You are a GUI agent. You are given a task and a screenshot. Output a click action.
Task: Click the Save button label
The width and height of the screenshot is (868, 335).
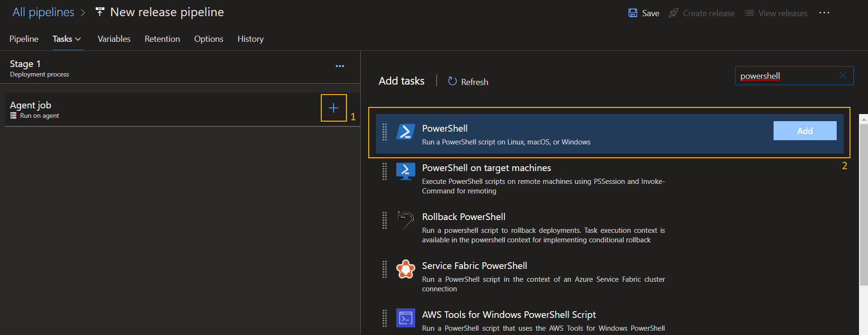coord(651,13)
